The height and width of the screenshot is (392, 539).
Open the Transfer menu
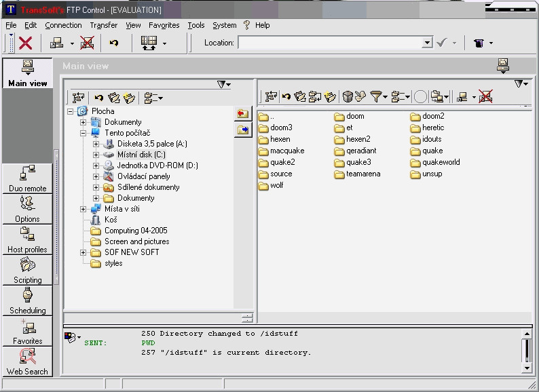pos(103,25)
